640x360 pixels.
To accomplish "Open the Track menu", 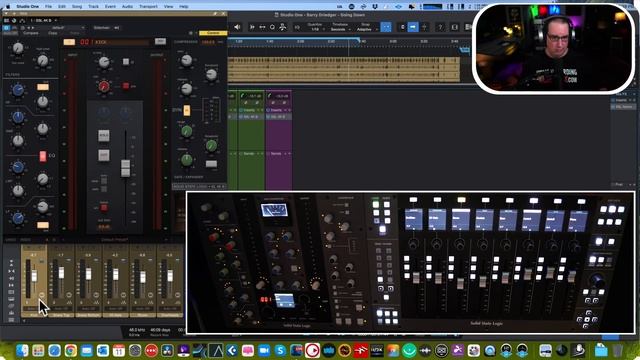I will coord(93,7).
